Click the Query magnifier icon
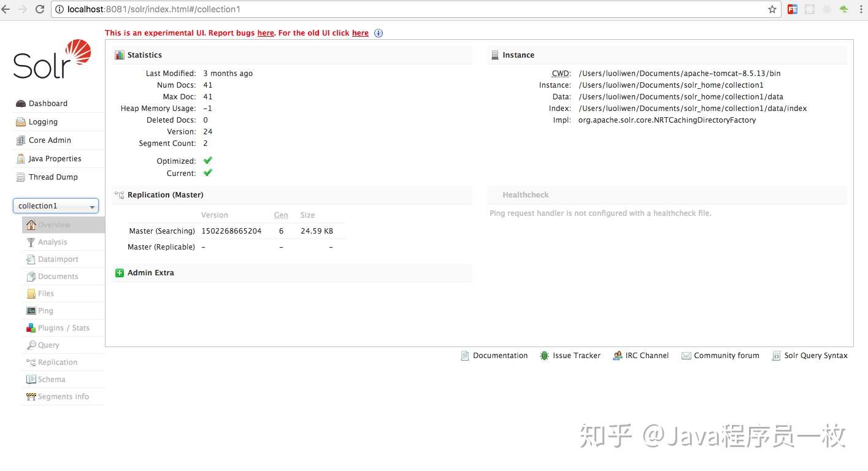868x471 pixels. [x=31, y=345]
